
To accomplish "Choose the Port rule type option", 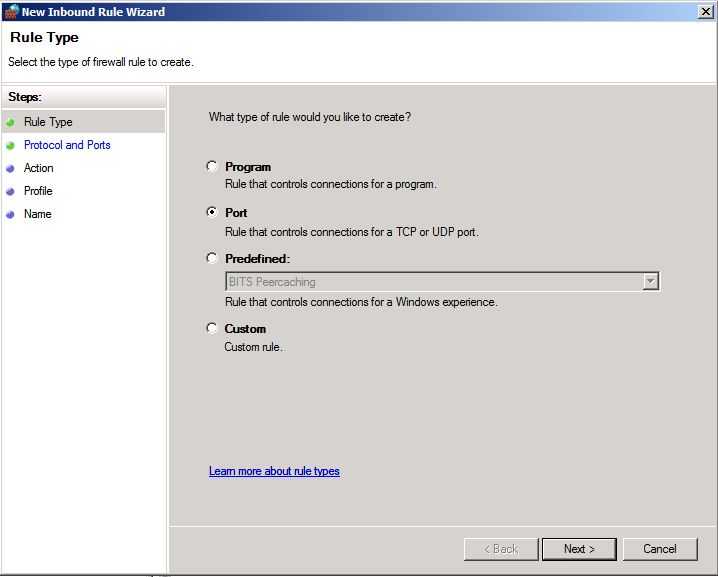I will coord(211,213).
